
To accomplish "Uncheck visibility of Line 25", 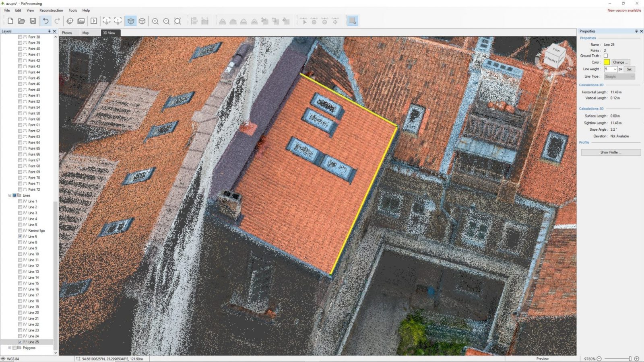I will point(20,341).
